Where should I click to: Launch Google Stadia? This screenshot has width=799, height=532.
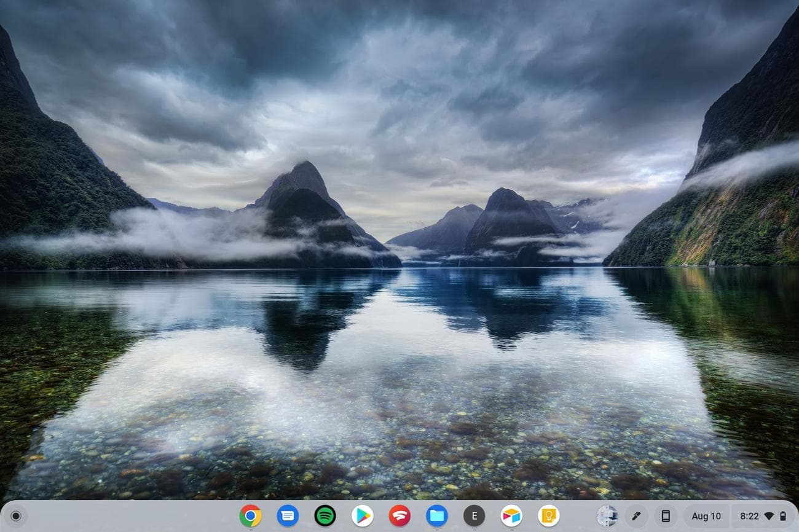[399, 516]
